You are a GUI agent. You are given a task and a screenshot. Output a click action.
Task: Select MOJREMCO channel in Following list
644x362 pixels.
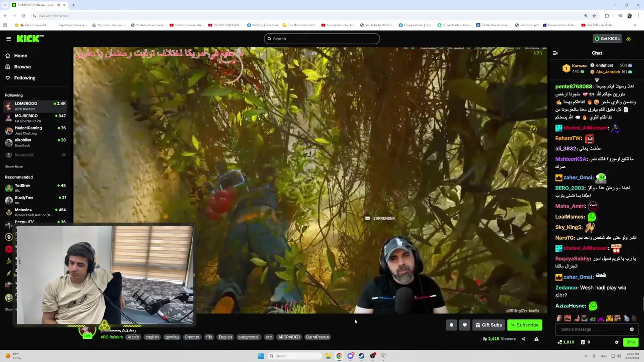(35, 118)
